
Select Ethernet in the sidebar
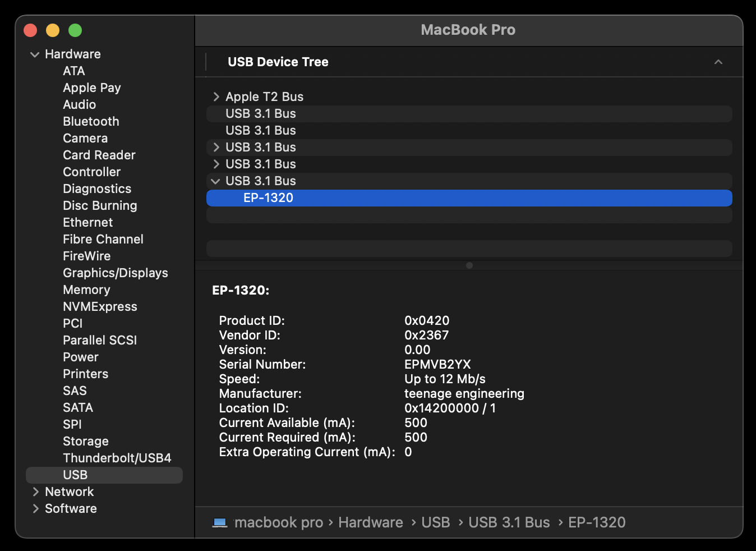pos(88,223)
